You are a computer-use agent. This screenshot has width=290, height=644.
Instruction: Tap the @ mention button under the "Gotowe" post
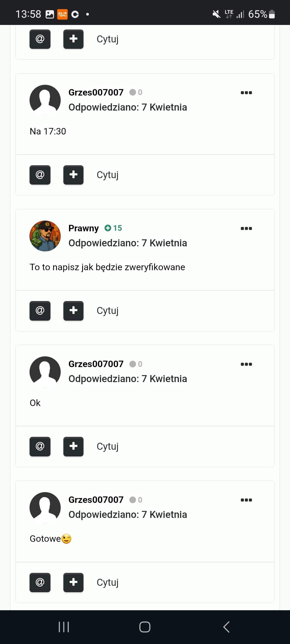40,583
